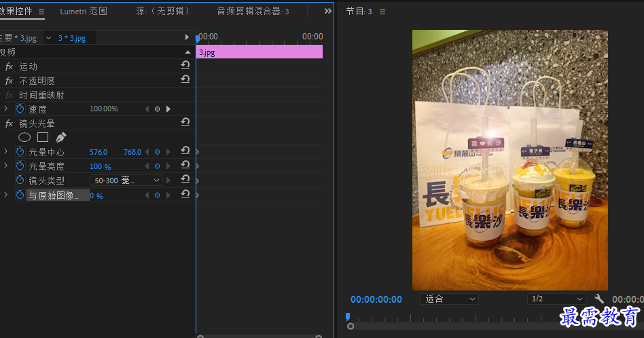The height and width of the screenshot is (338, 644).
Task: Switch to the Lumetri 范围 tab
Action: pyautogui.click(x=84, y=12)
